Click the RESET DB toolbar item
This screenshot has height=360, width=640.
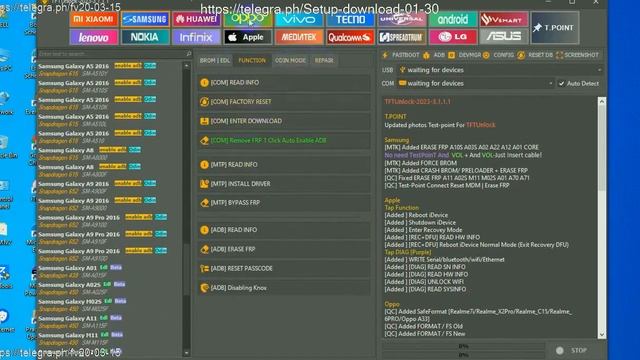point(535,55)
